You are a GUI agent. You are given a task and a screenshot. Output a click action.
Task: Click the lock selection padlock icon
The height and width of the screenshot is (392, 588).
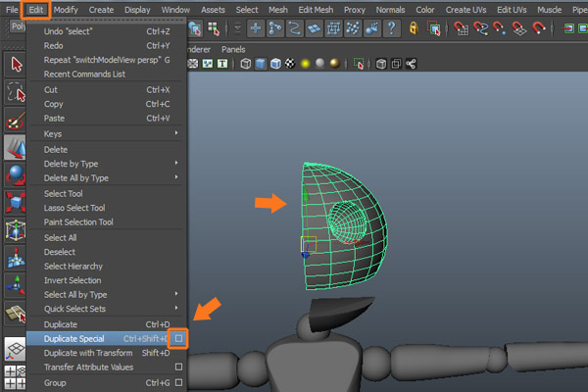click(415, 30)
